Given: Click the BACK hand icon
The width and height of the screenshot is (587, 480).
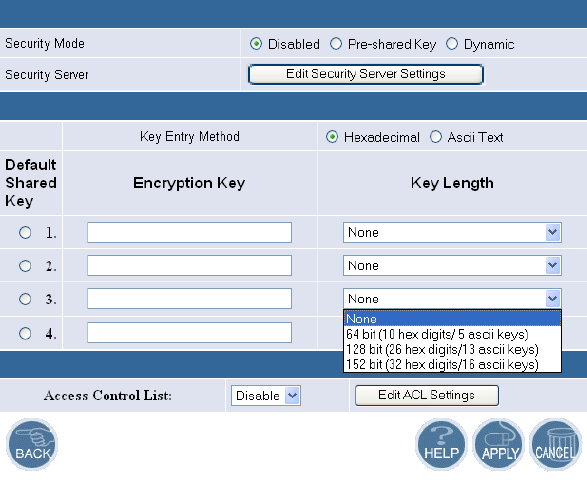Looking at the screenshot, I should coord(32,444).
